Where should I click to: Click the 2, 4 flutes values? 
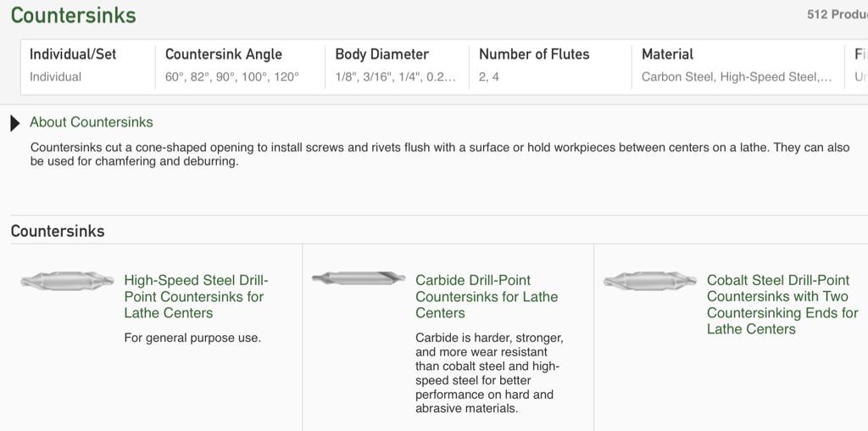tap(489, 77)
